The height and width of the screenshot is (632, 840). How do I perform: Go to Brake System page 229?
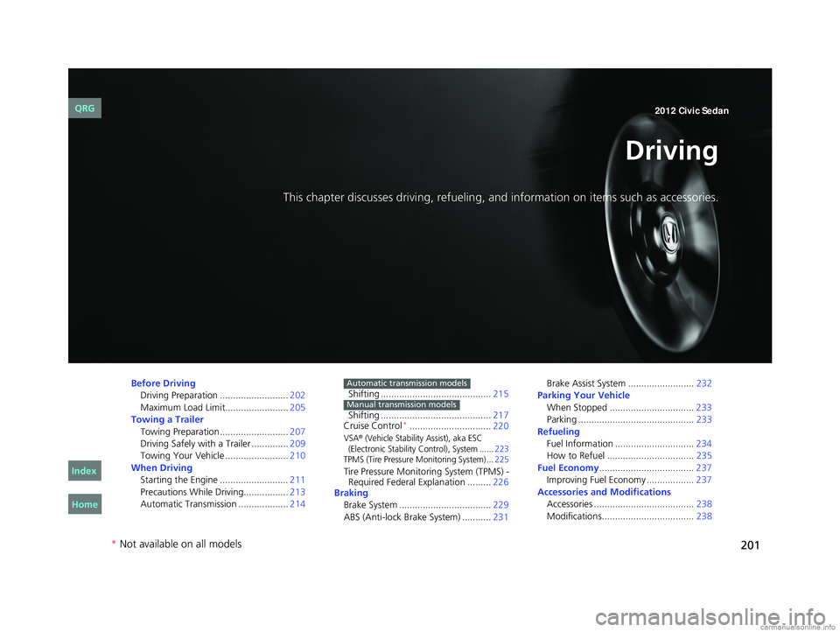pos(426,504)
